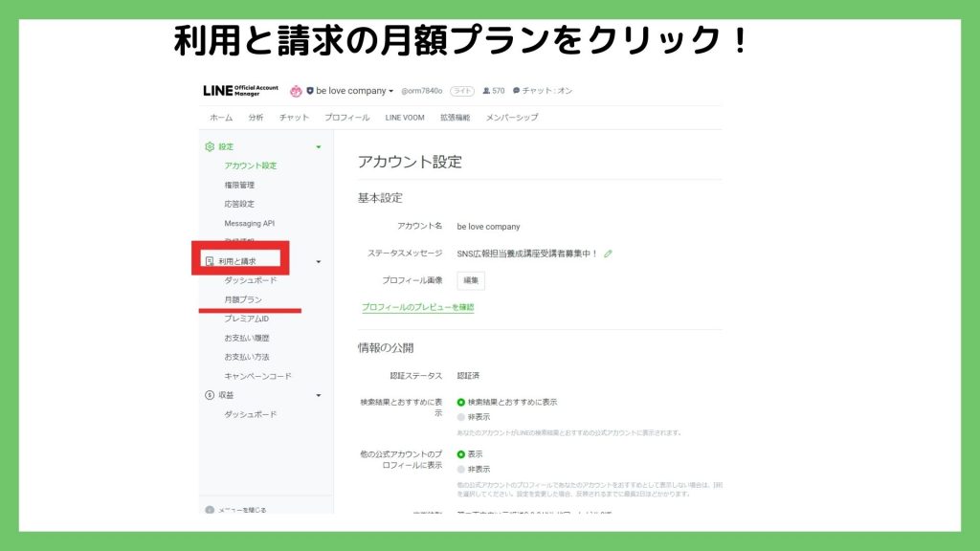The height and width of the screenshot is (551, 980).
Task: Click the 利用と請求 sidebar heading
Action: [237, 262]
